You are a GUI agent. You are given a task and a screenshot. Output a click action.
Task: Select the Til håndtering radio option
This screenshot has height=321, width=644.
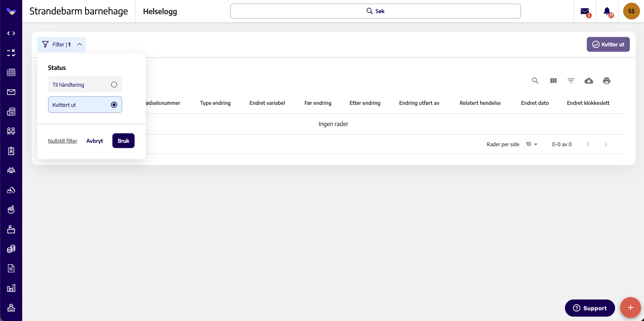(85, 84)
